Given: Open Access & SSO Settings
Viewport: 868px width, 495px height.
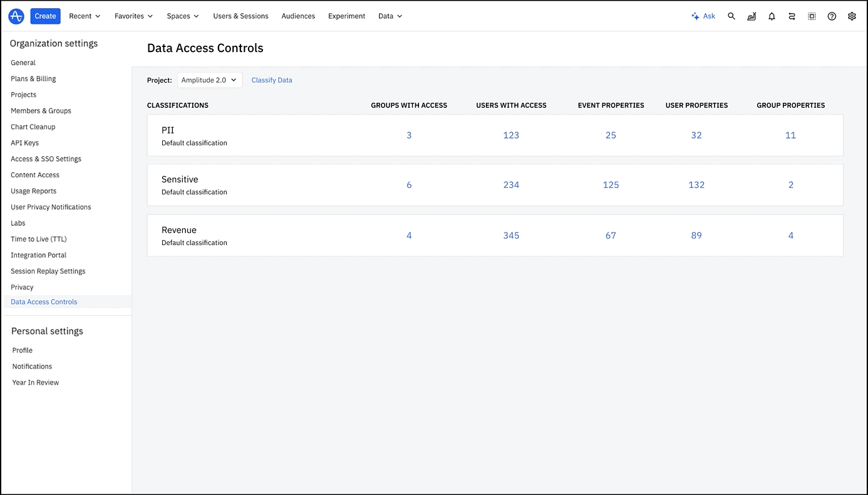Looking at the screenshot, I should coord(46,159).
